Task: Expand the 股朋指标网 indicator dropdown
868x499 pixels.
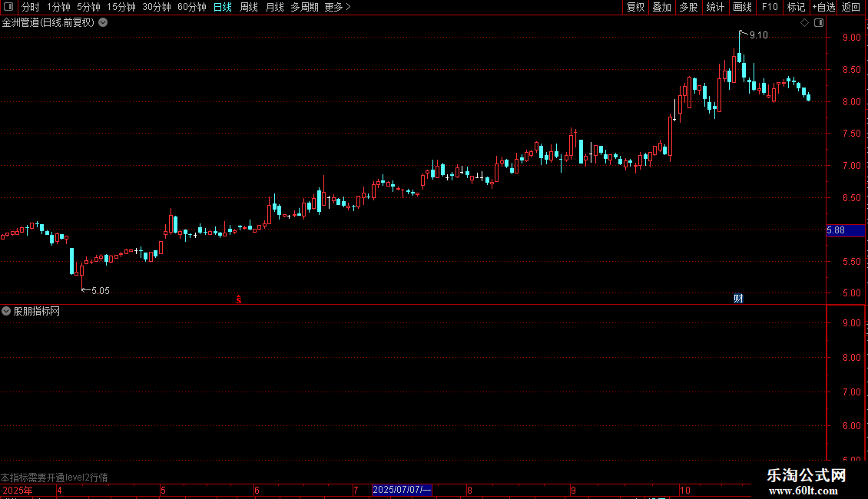Action: click(x=6, y=311)
